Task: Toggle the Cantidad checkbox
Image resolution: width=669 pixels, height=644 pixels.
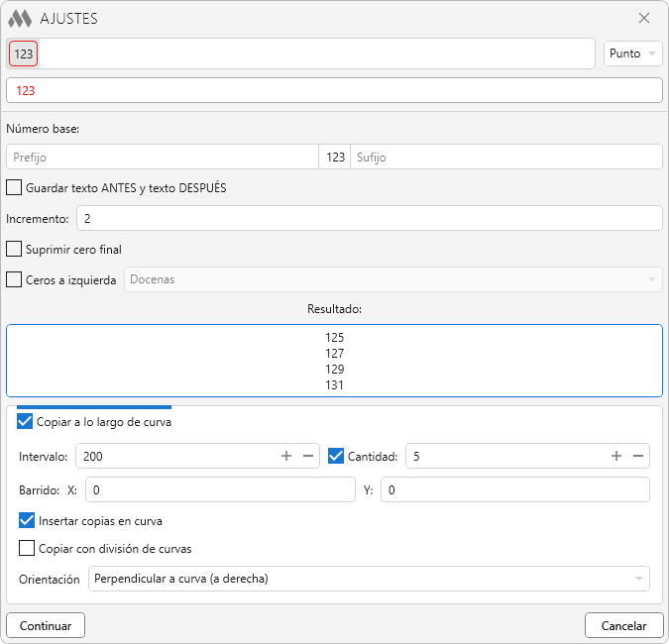Action: 336,457
